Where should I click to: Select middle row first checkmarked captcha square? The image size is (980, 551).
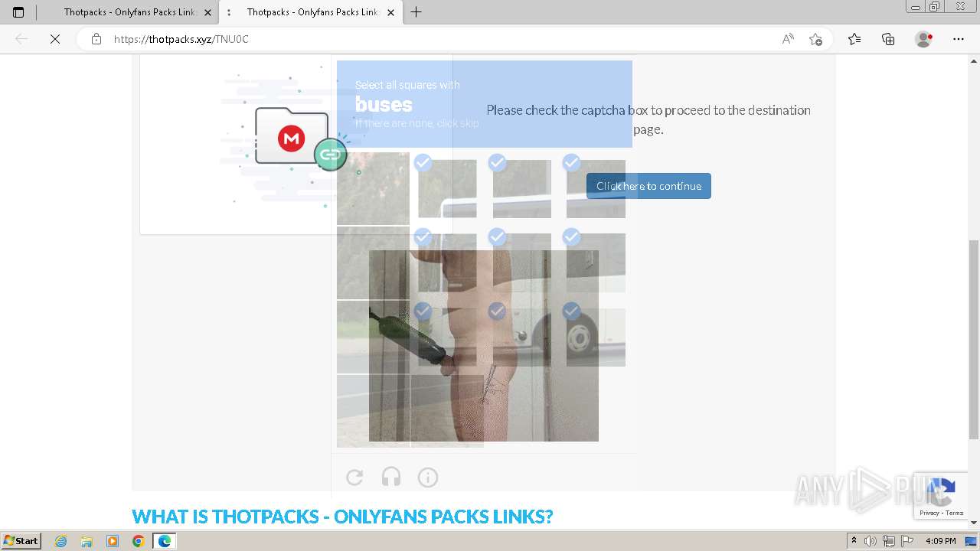point(447,262)
